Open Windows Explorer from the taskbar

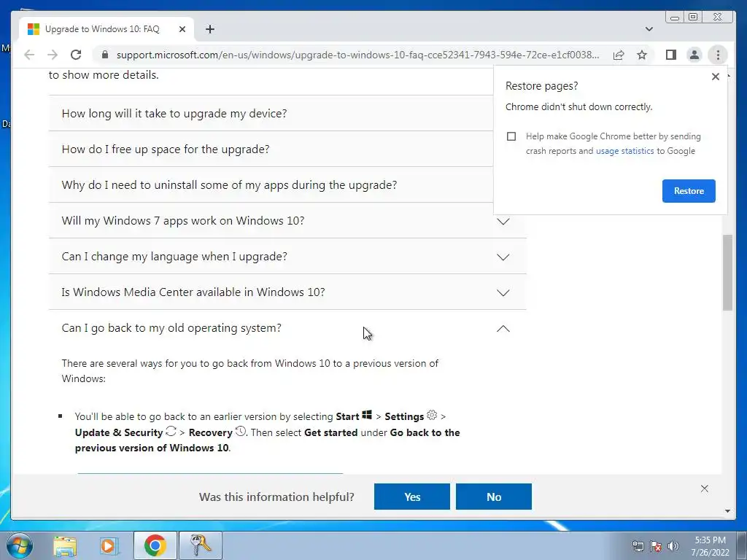click(x=65, y=545)
